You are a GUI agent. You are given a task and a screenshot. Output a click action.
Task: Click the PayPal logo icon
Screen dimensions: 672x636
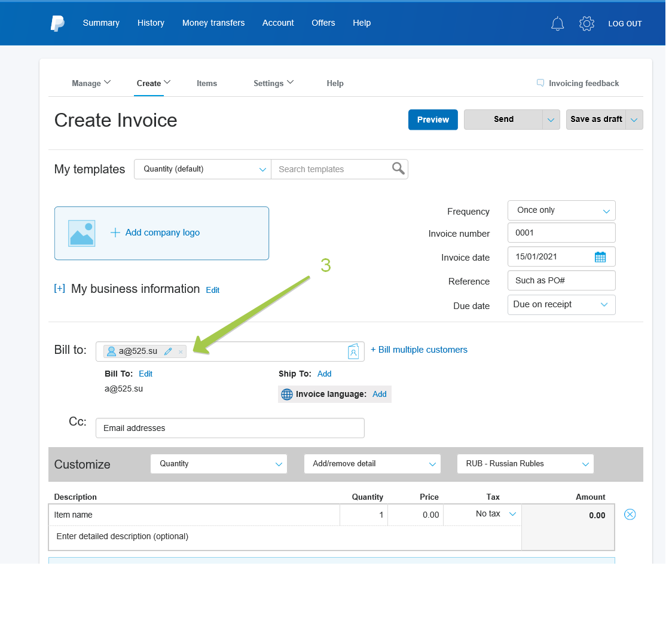[x=57, y=23]
